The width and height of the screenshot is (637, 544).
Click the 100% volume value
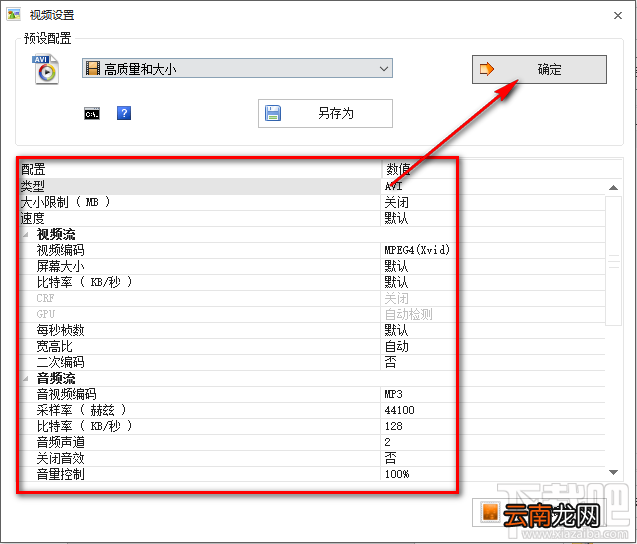[397, 474]
